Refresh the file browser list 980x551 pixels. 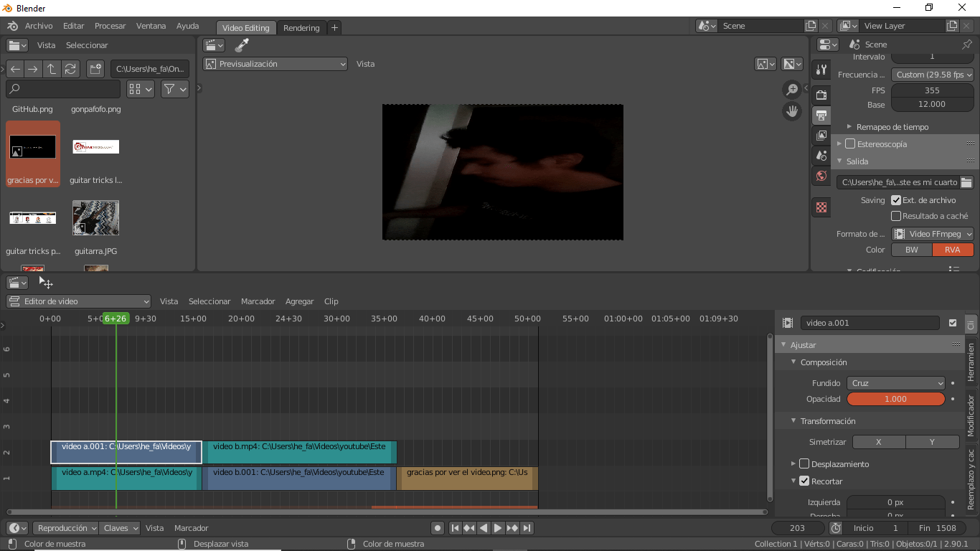(x=70, y=69)
